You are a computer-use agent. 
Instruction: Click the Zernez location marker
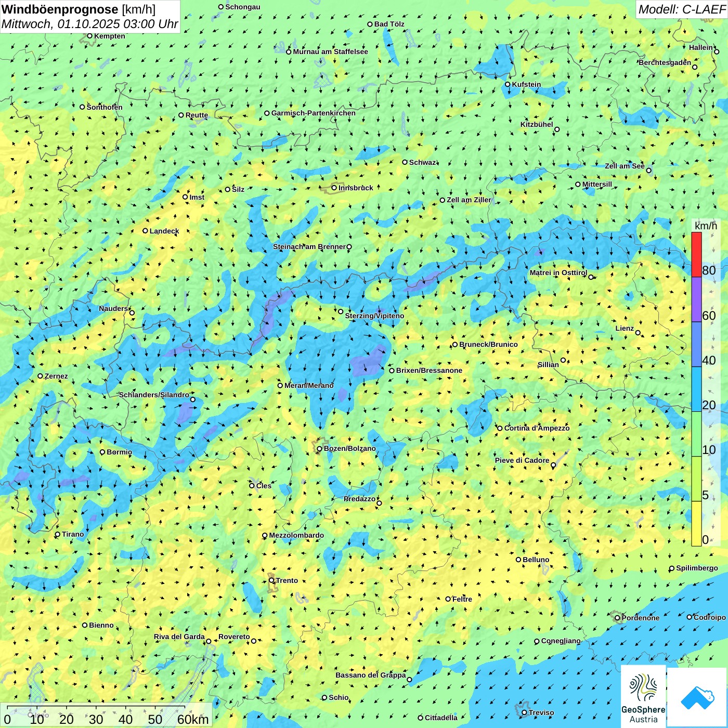[40, 376]
